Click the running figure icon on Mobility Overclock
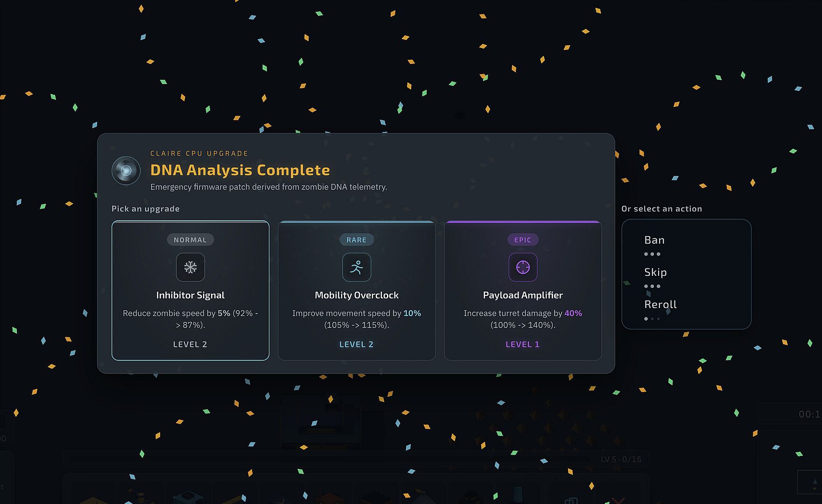The height and width of the screenshot is (504, 822). coord(357,267)
